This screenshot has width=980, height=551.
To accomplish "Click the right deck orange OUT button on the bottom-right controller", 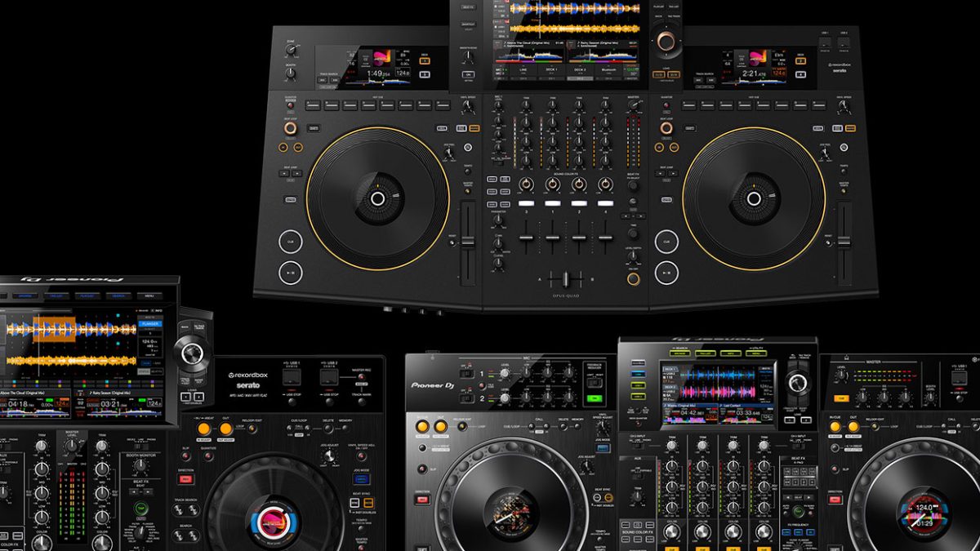I will [853, 426].
